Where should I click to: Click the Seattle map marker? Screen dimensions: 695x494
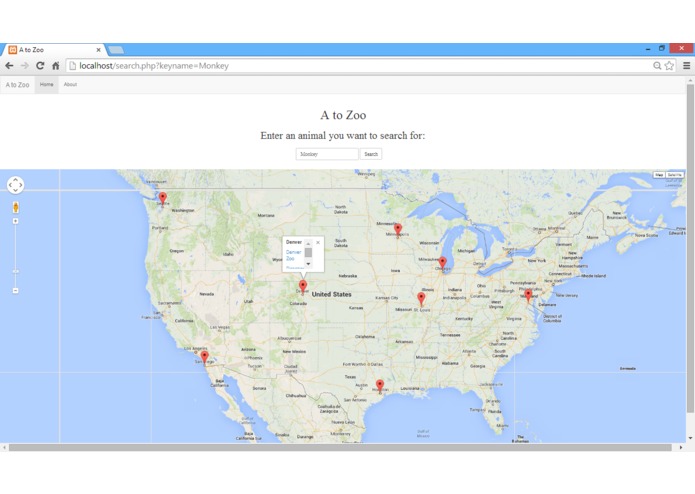(x=163, y=198)
